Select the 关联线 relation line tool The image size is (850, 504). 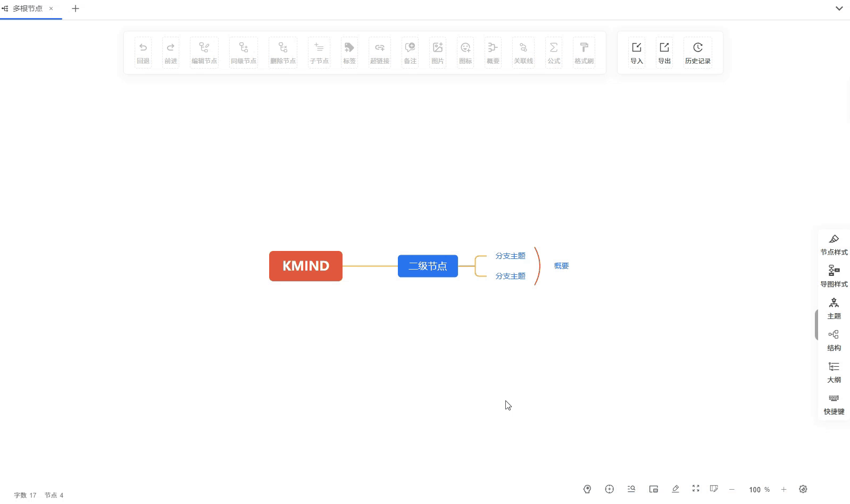[x=523, y=52]
